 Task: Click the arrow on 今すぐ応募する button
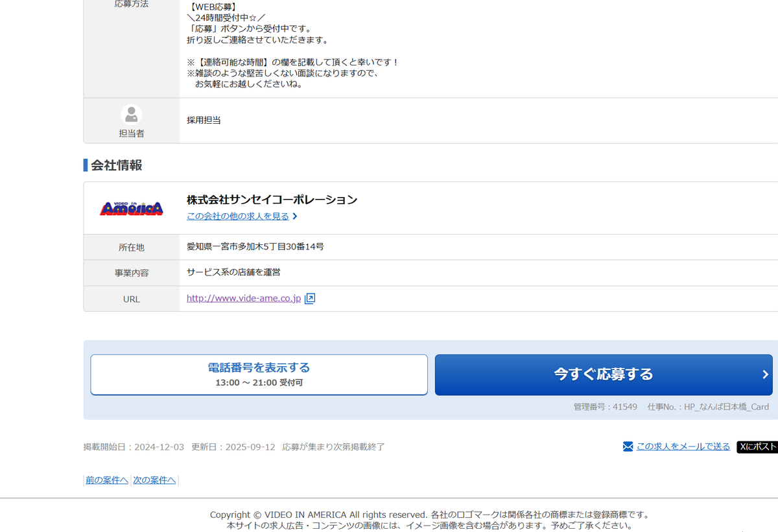pos(765,375)
